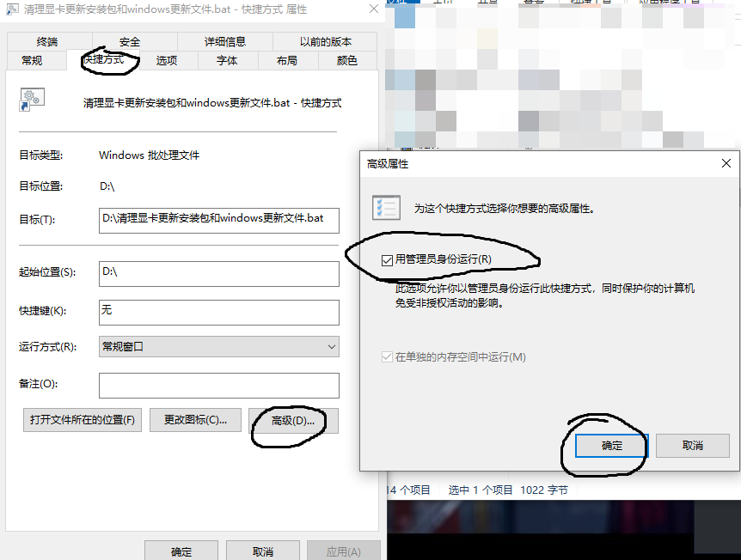Viewport: 741px width, 560px height.
Task: Click 确定 in the properties window
Action: (x=181, y=551)
